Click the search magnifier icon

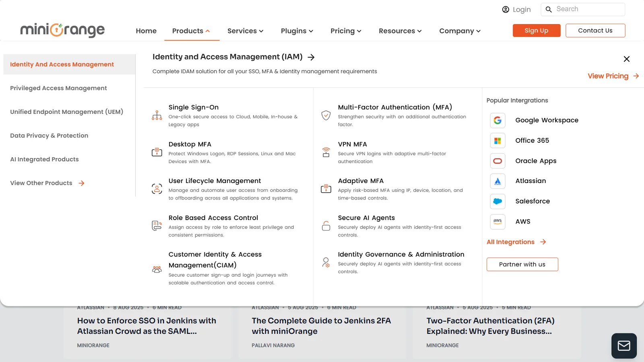pos(549,9)
